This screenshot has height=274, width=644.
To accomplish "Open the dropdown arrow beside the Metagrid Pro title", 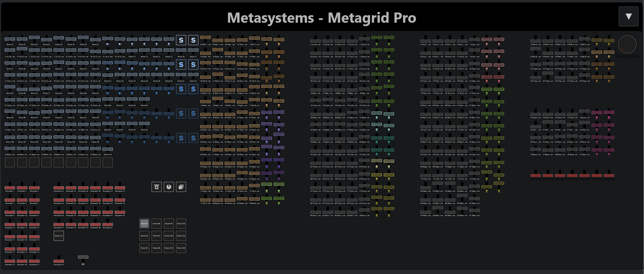I will [628, 17].
